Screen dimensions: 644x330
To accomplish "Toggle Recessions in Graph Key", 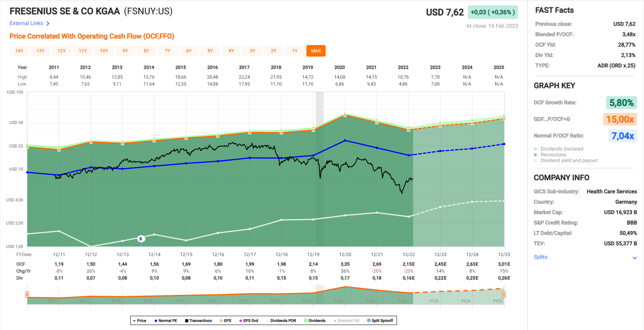I will tap(553, 155).
